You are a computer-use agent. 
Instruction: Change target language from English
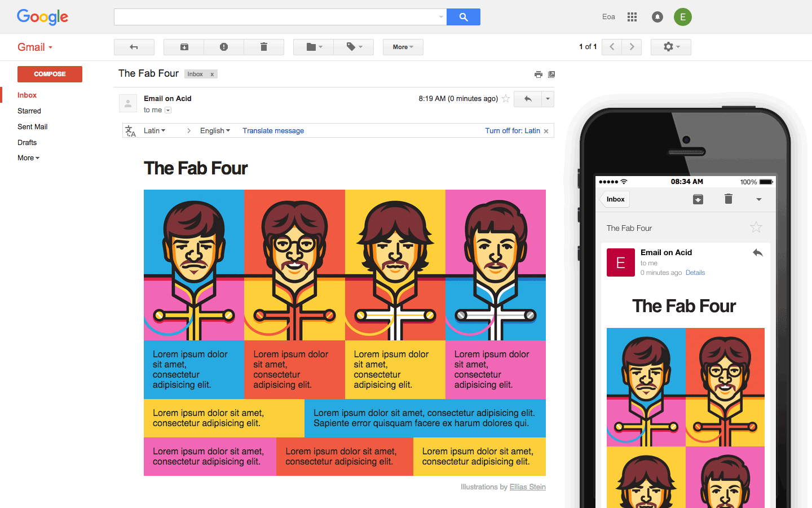coord(215,131)
